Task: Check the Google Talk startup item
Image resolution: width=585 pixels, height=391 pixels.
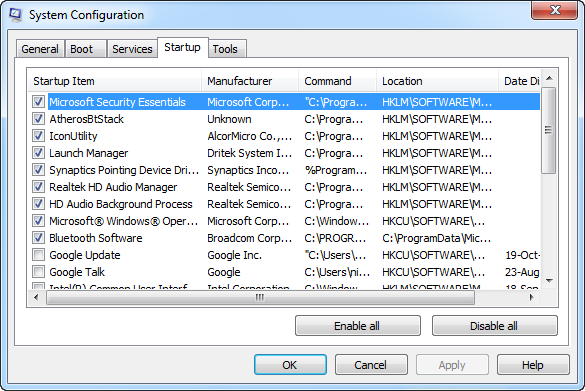Action: point(38,272)
